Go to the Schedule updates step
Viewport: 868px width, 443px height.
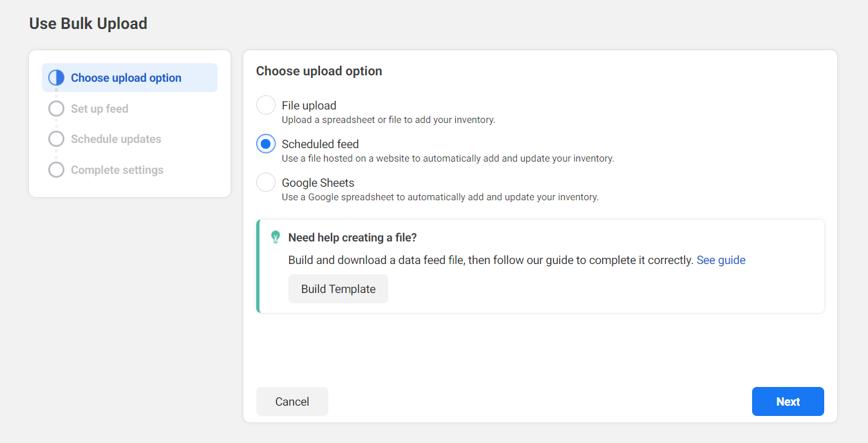116,139
